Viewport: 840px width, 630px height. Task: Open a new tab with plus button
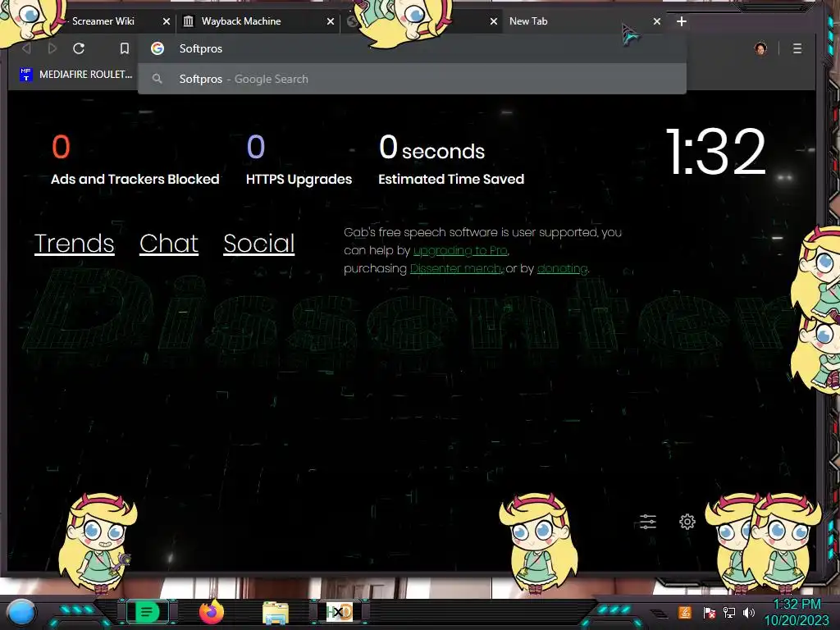682,21
